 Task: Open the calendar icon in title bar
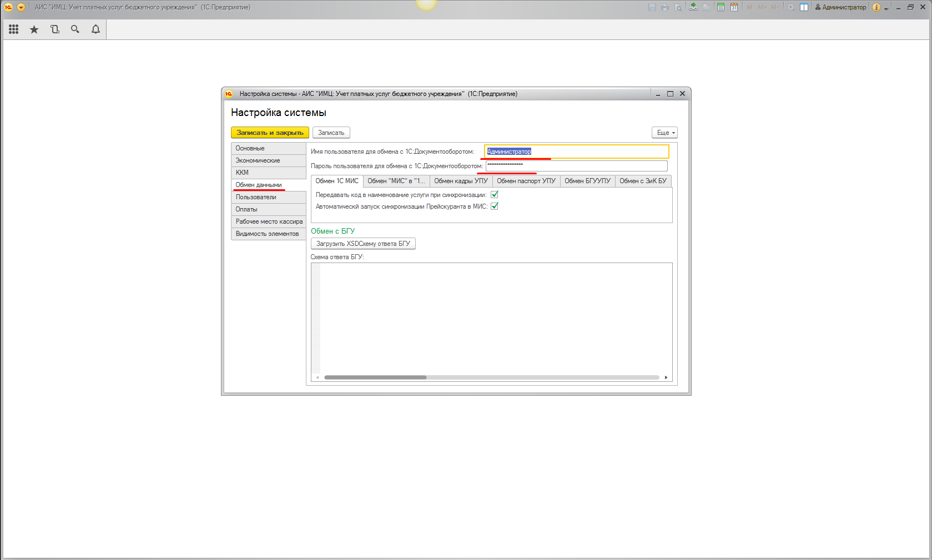pyautogui.click(x=734, y=7)
